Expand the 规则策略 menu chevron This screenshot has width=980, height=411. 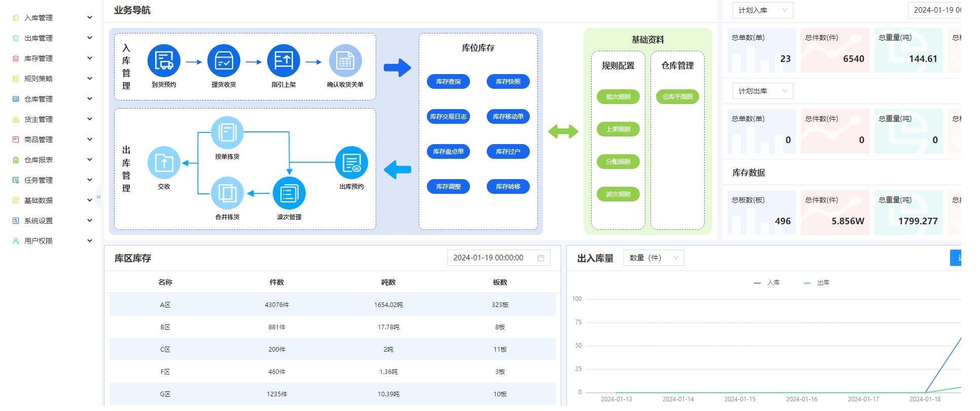pyautogui.click(x=90, y=78)
